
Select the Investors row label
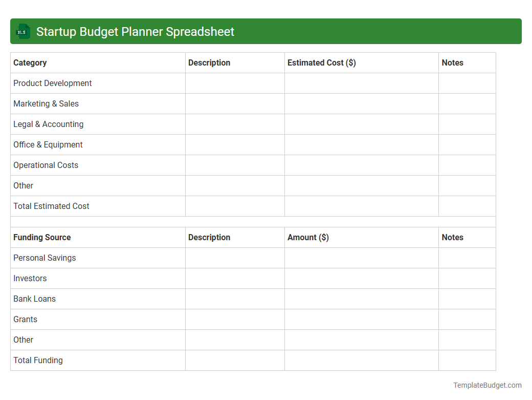tap(30, 278)
